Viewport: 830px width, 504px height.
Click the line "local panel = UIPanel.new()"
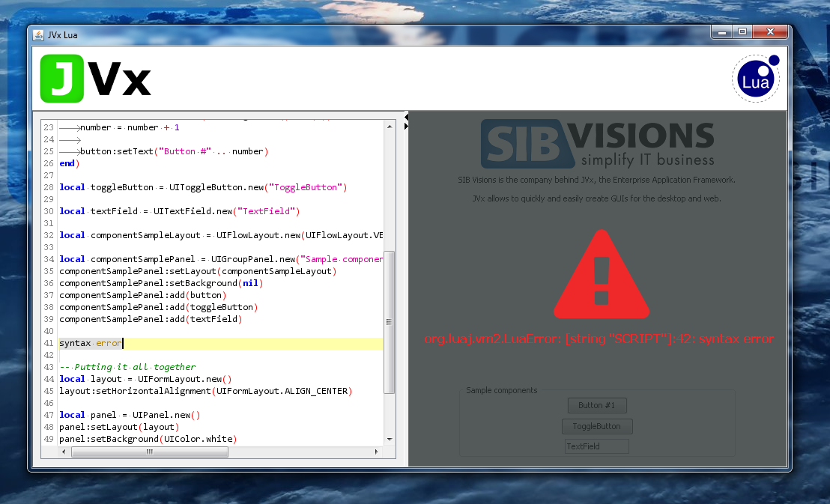(x=130, y=415)
